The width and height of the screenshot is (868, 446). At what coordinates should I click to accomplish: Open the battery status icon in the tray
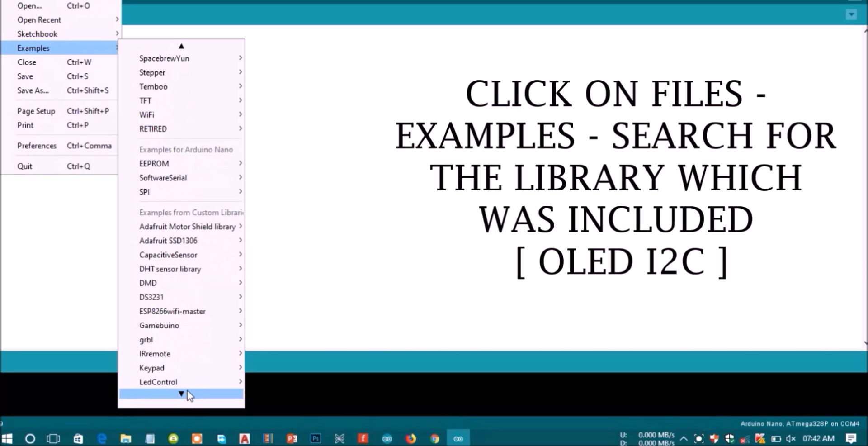[x=777, y=438]
